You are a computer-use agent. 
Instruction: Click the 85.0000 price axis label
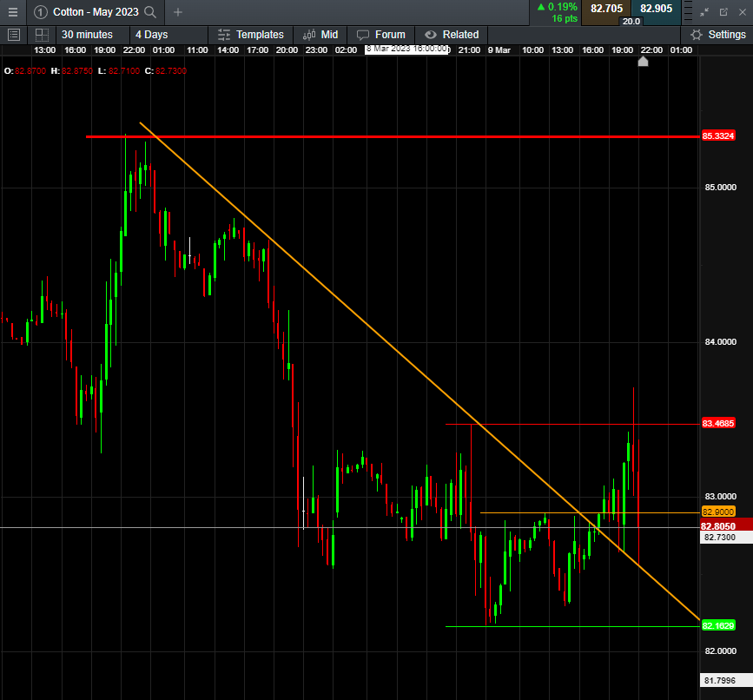point(720,188)
